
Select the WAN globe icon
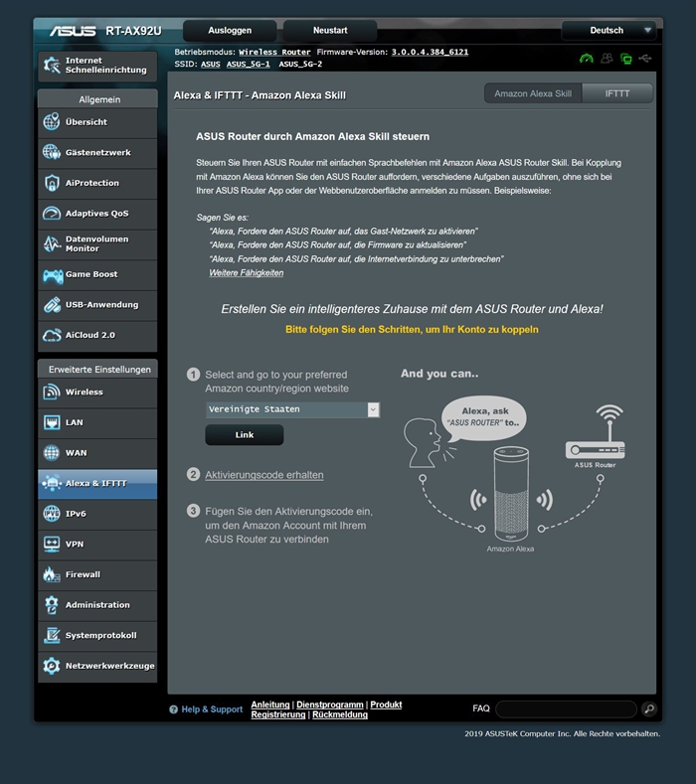52,453
